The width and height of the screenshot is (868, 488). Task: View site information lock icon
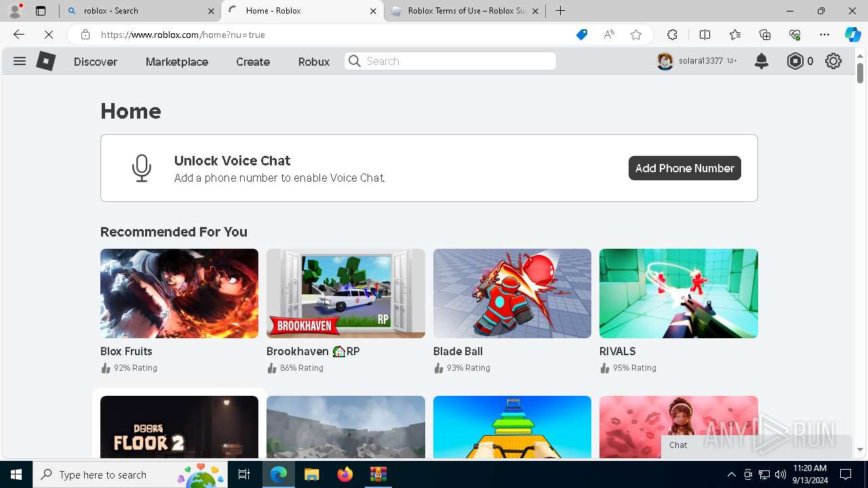coord(85,35)
